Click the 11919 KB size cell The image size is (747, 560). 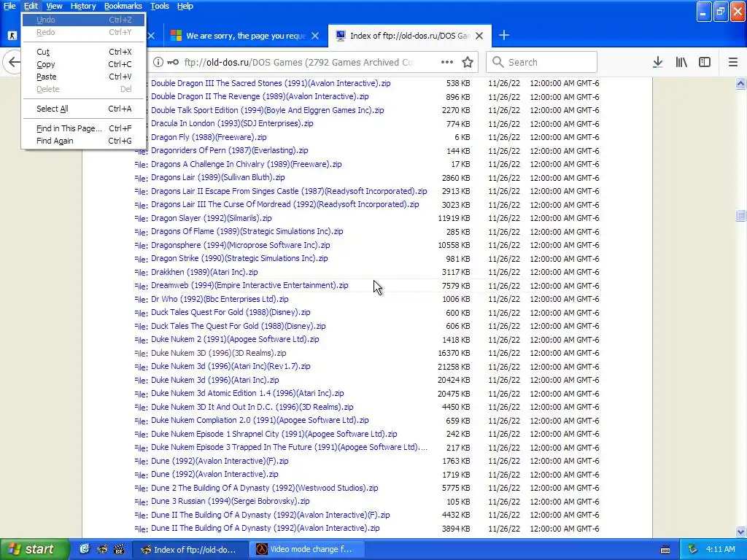click(x=454, y=219)
